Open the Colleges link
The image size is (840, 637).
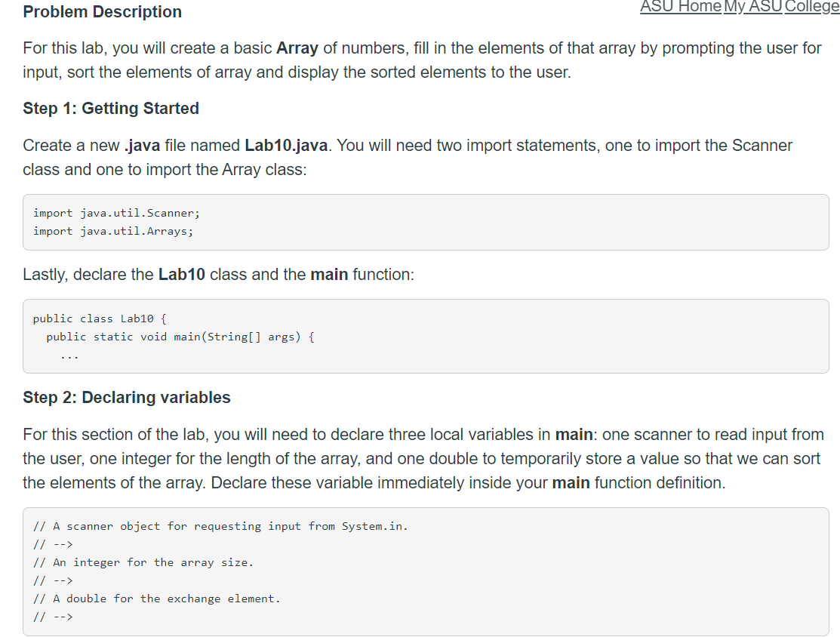tap(811, 7)
